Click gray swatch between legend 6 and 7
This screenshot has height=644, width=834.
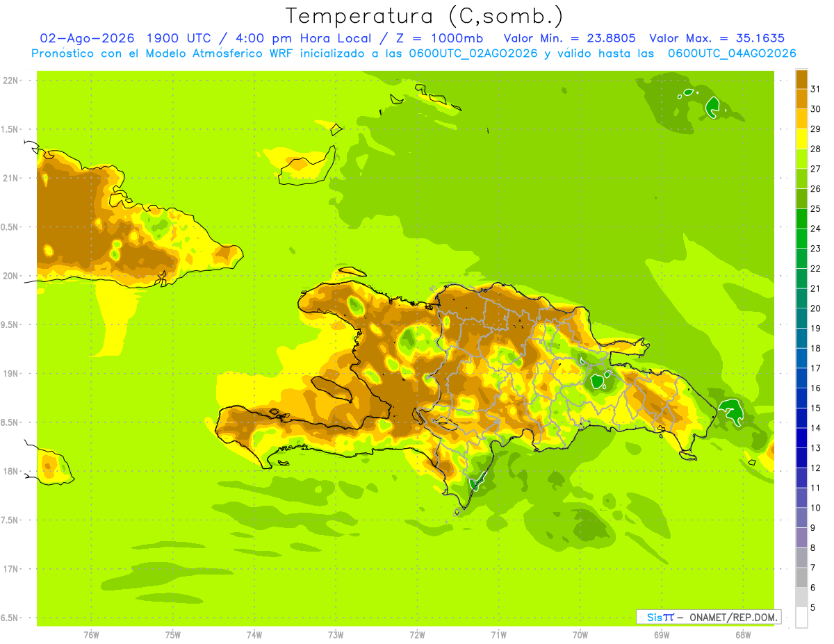[801, 577]
